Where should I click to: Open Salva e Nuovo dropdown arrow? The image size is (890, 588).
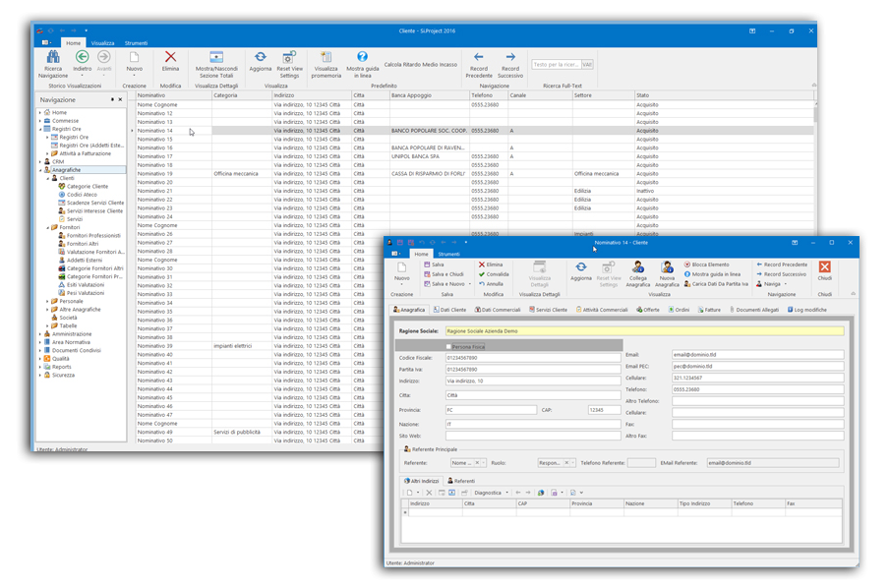pyautogui.click(x=470, y=284)
